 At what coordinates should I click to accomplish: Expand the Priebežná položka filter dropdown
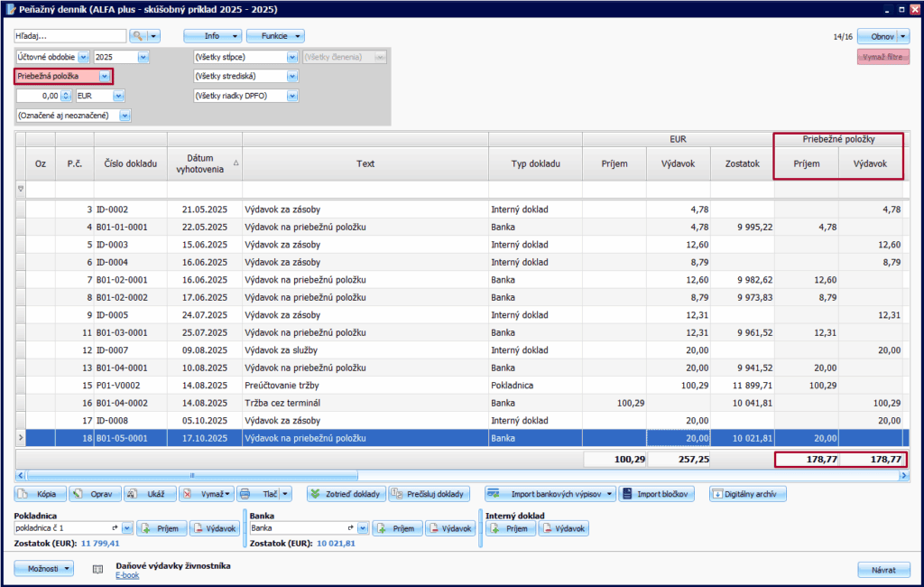pyautogui.click(x=105, y=76)
